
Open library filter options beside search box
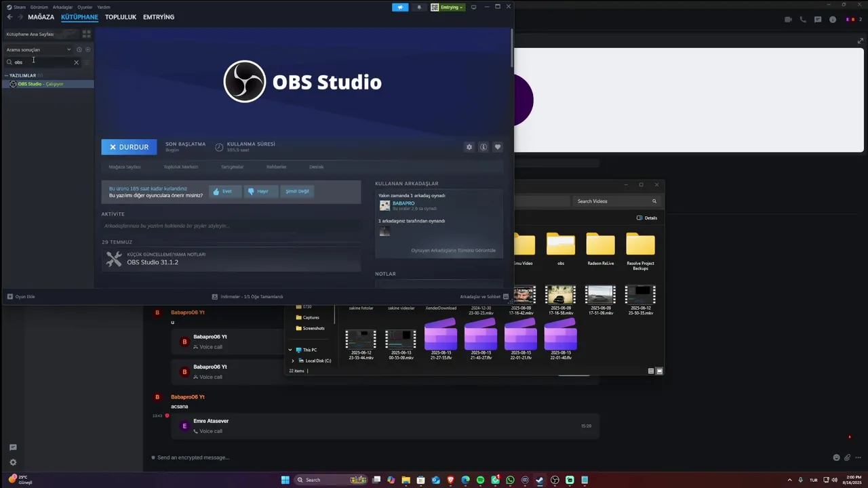tap(87, 62)
